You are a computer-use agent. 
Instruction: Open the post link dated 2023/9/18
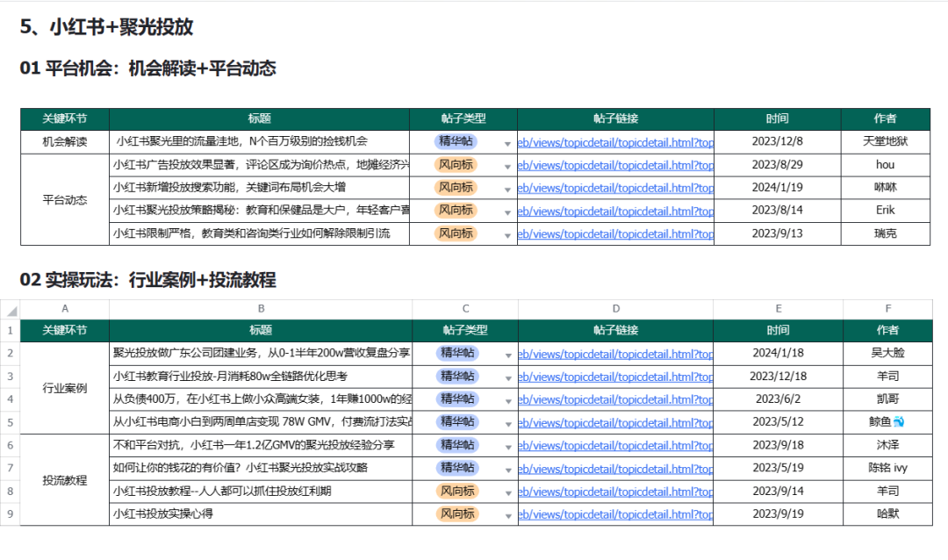(615, 446)
